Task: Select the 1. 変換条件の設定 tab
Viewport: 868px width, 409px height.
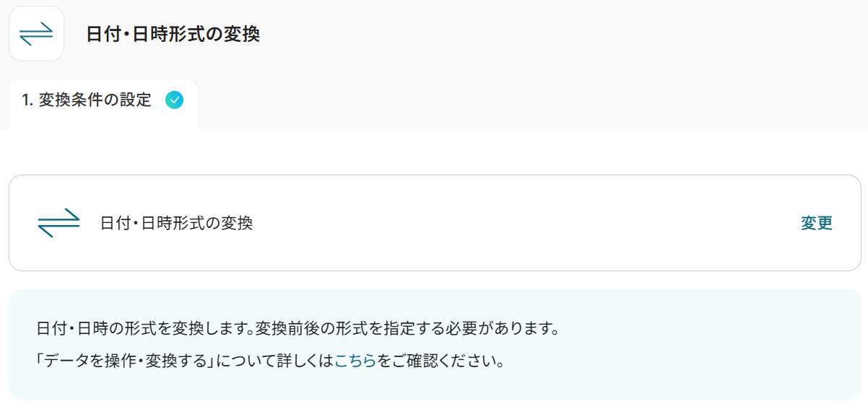Action: [x=87, y=100]
